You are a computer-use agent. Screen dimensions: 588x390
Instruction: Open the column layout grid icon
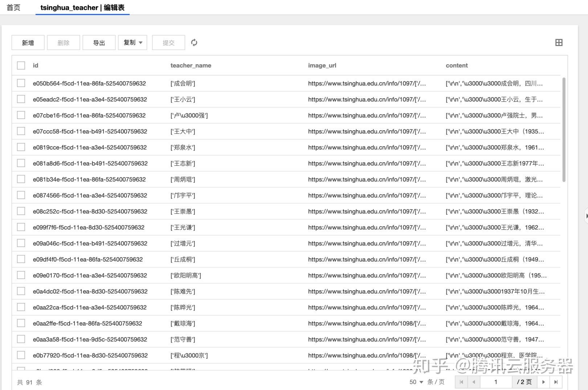[x=559, y=42]
